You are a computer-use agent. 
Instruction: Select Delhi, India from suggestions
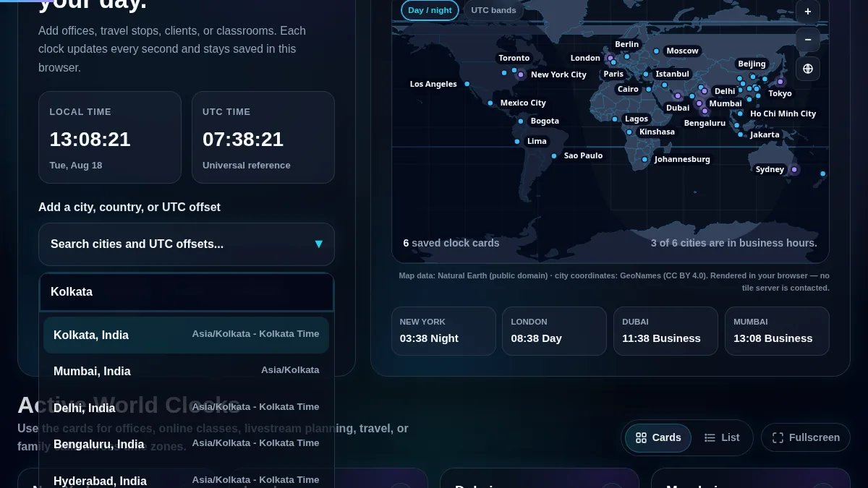[x=187, y=408]
